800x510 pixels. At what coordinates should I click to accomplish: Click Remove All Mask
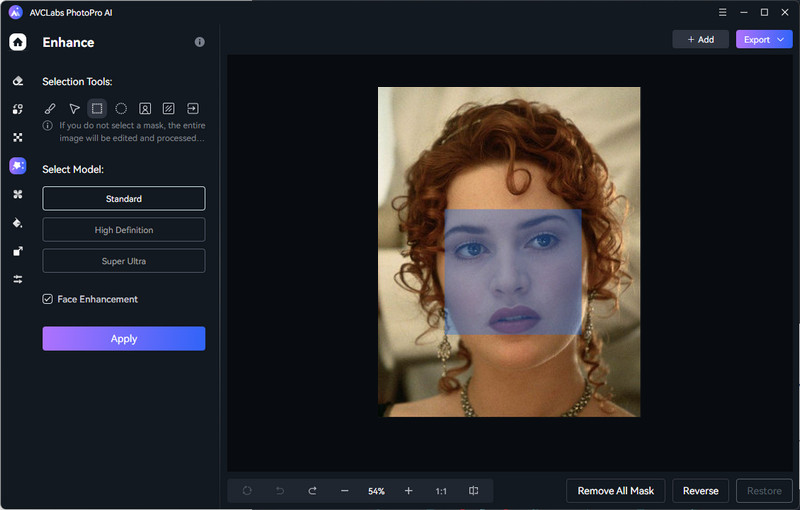616,491
